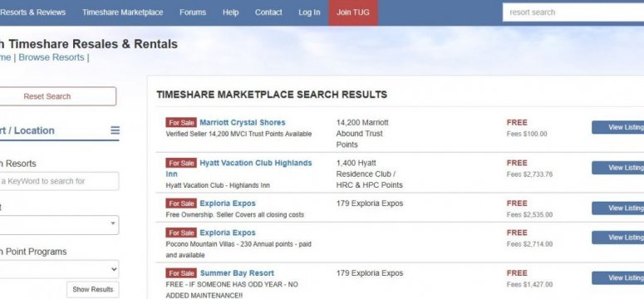
Task: Click the Show Results button
Action: [x=93, y=289]
